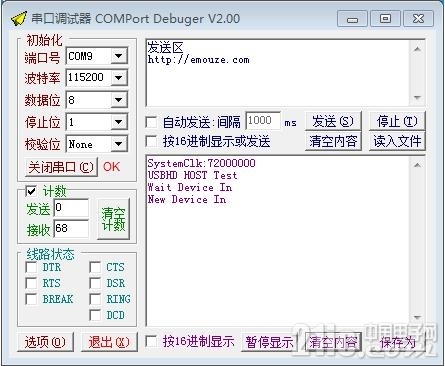Screen dimensions: 445x366
Task: Click the 'Wait Device In' received line
Action: (190, 187)
